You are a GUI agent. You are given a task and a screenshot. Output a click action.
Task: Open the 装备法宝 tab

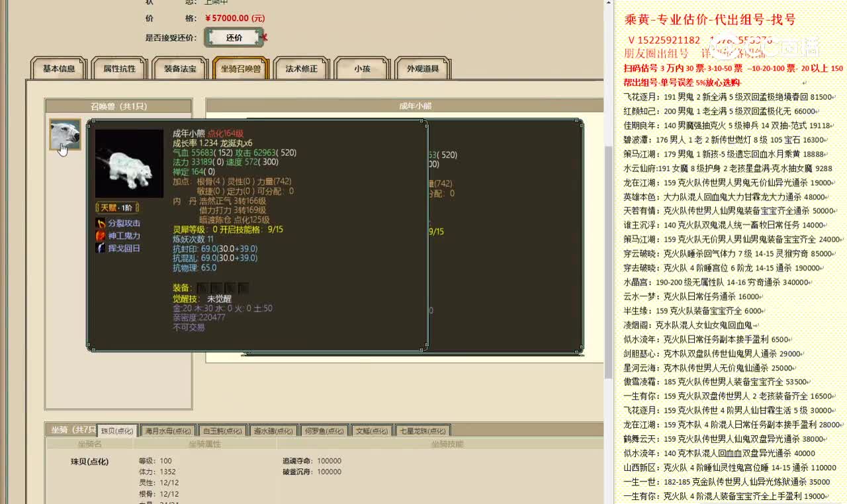tap(180, 68)
